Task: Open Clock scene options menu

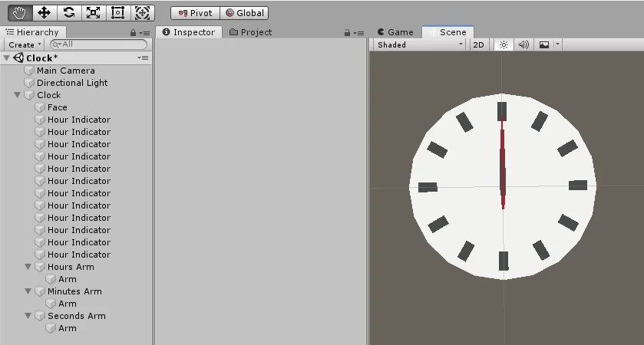Action: tap(143, 58)
